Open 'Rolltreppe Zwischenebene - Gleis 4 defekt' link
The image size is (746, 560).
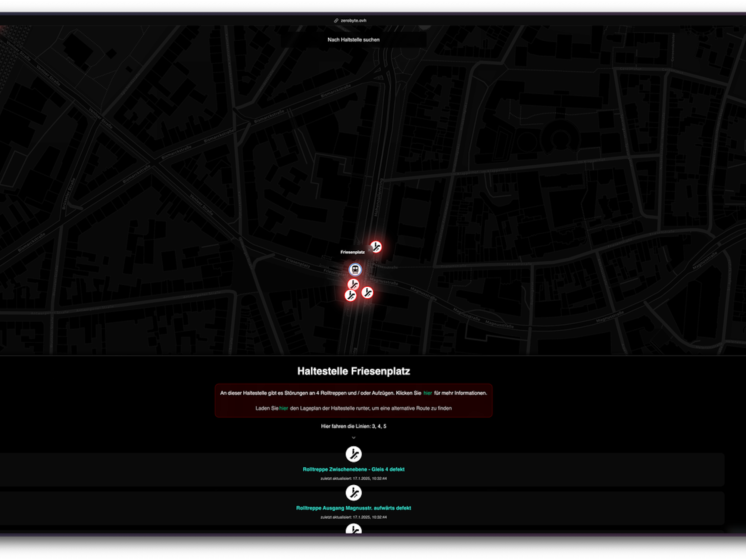tap(353, 469)
